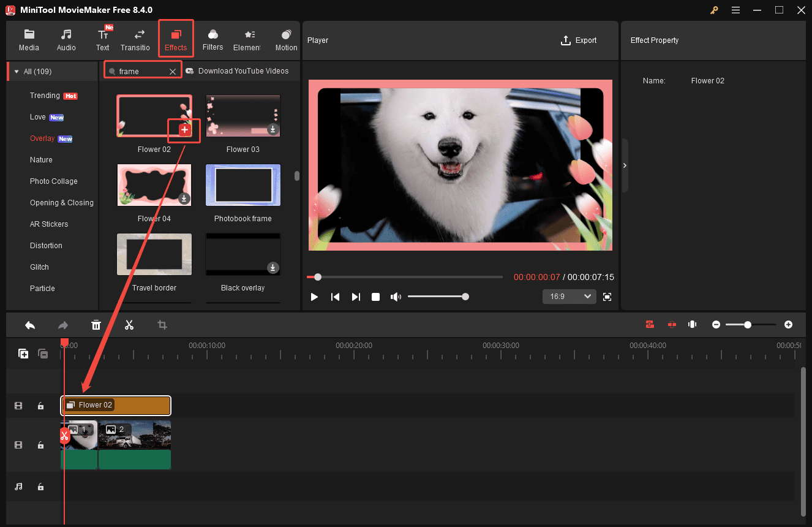Mute the player volume

pyautogui.click(x=396, y=297)
